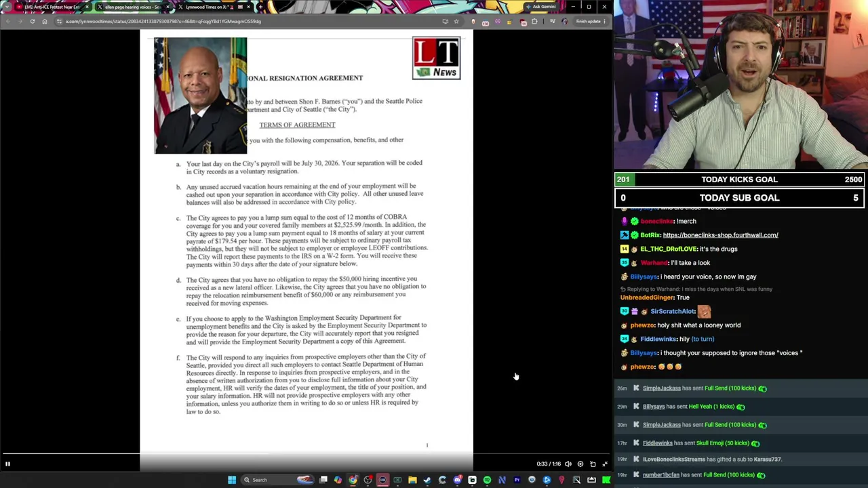Click the 'Skull Emoji (50 kicks)' text
Screen dimensions: 868x488
point(723,443)
